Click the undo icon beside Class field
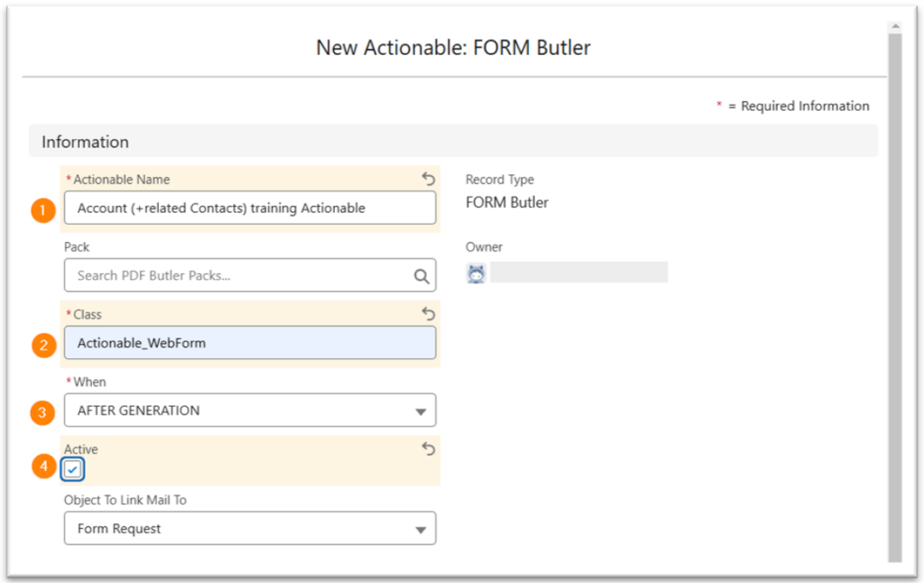 (x=429, y=314)
